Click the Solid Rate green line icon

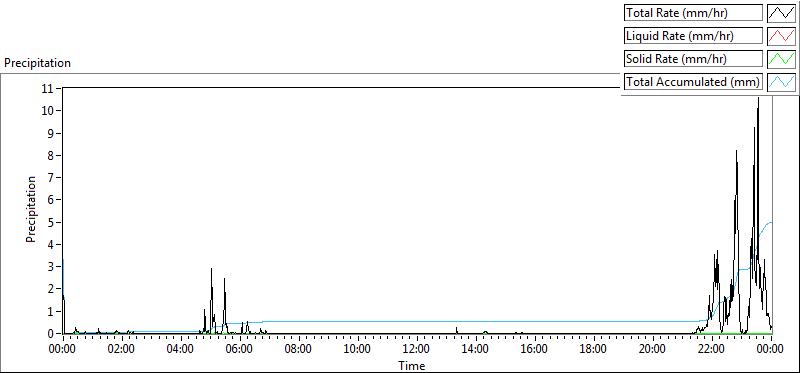point(781,59)
